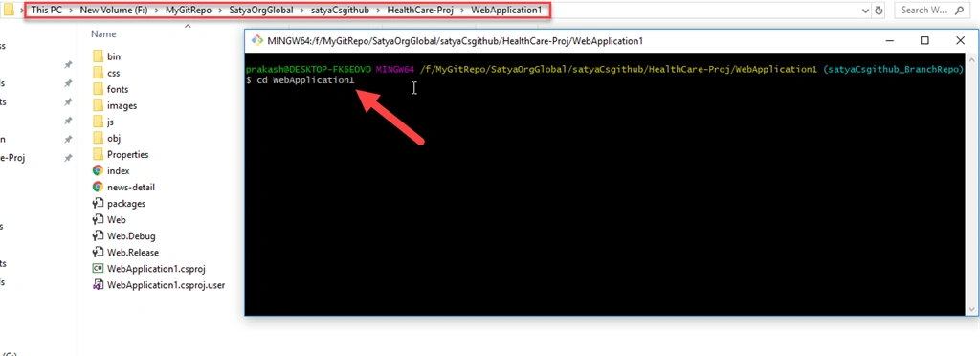The height and width of the screenshot is (356, 980).
Task: Click the WebApplication1.csproj C# project icon
Action: [98, 269]
